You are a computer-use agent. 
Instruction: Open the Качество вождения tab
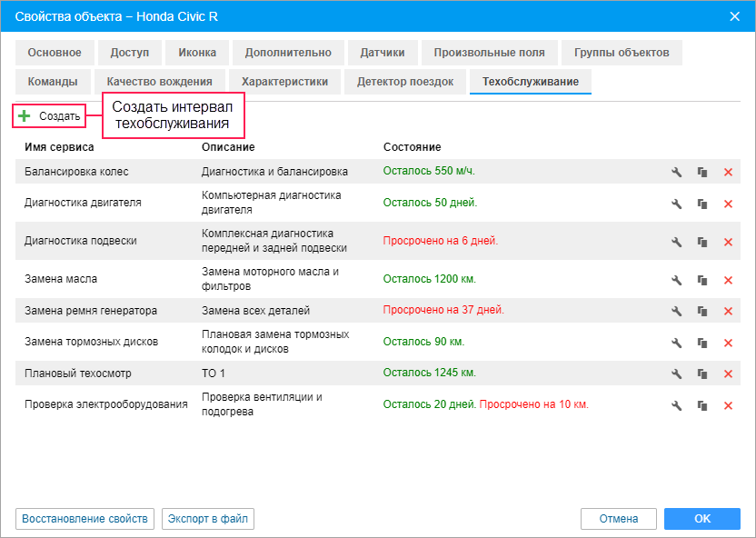click(x=159, y=82)
